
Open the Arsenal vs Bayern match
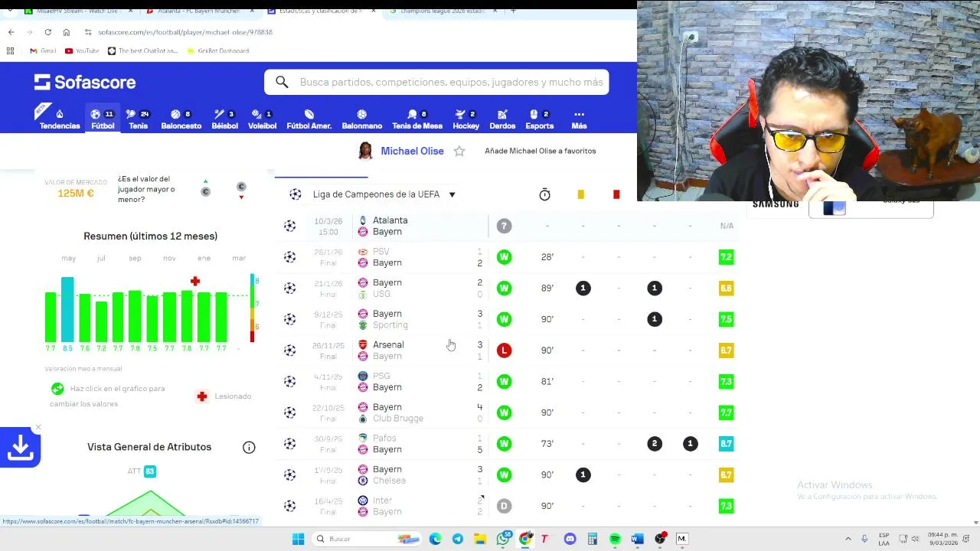pyautogui.click(x=505, y=350)
